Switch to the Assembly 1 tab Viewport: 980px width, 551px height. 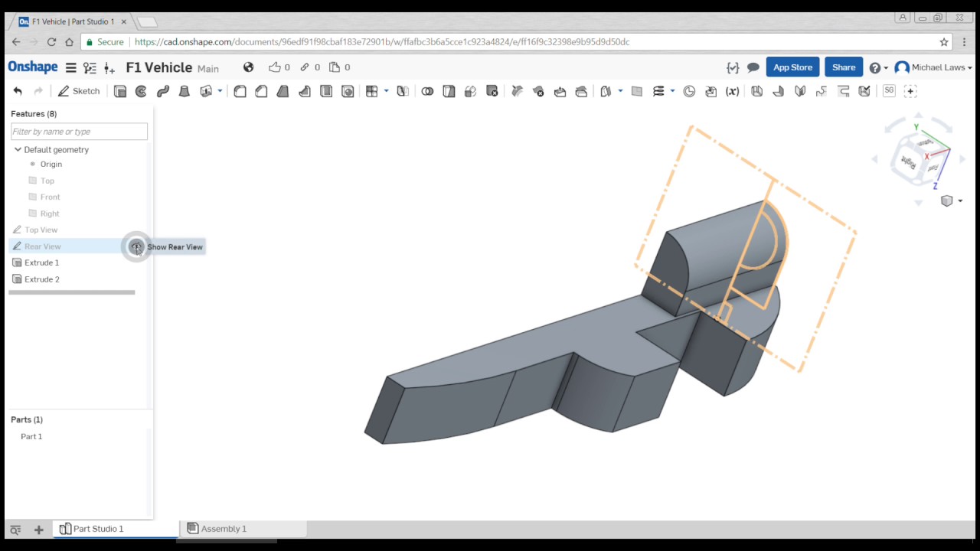click(243, 529)
